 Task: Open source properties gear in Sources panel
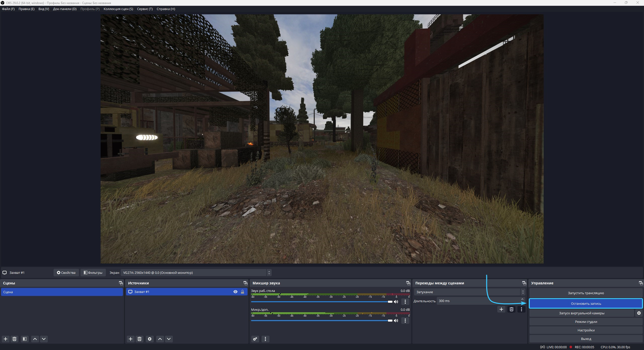(x=150, y=339)
